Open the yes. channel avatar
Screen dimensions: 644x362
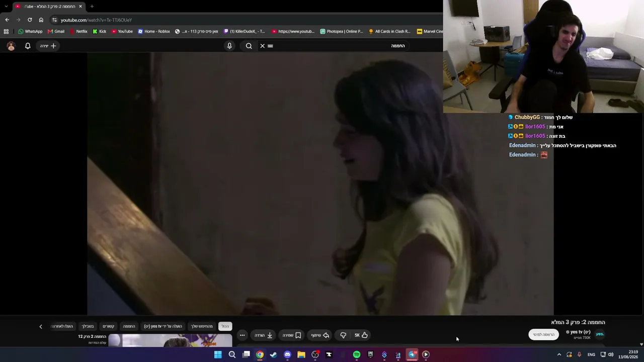[x=600, y=334]
